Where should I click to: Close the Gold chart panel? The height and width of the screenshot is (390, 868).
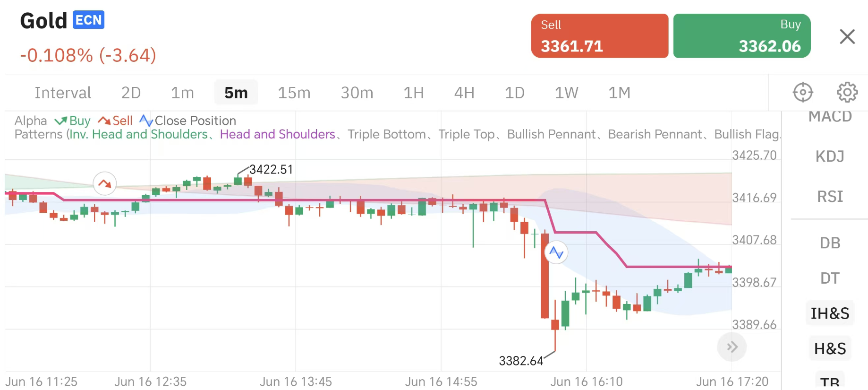click(x=847, y=36)
